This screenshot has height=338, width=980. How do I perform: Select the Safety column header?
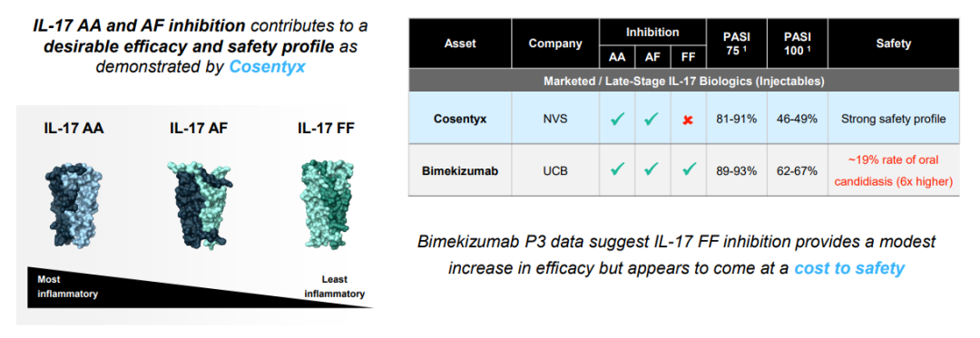coord(894,43)
